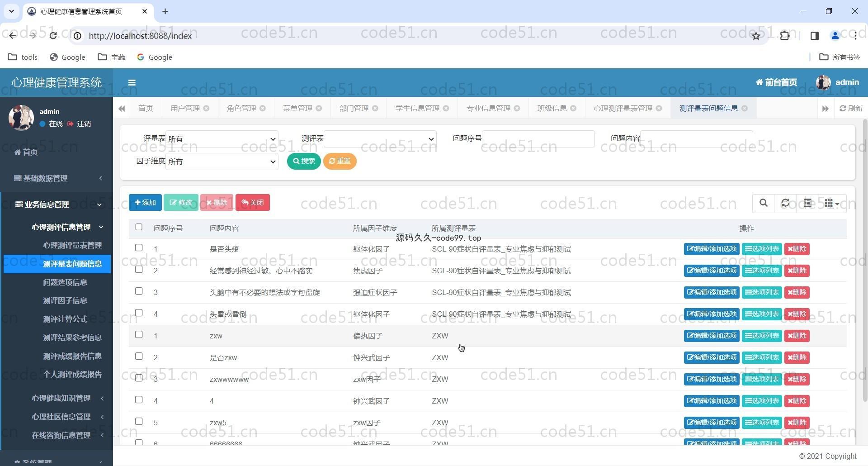Focus the 问题内容 input field

click(696, 139)
